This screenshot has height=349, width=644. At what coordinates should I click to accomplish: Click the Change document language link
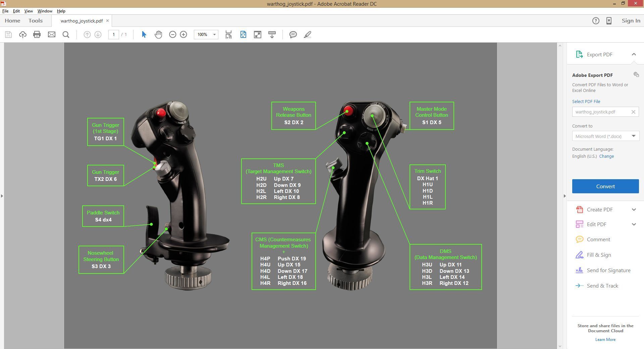(606, 156)
